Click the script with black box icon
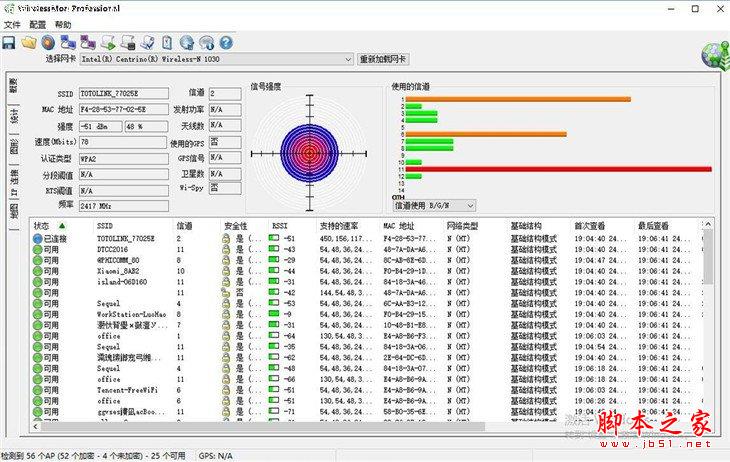Screen dimensions: 730x462 coord(128,43)
